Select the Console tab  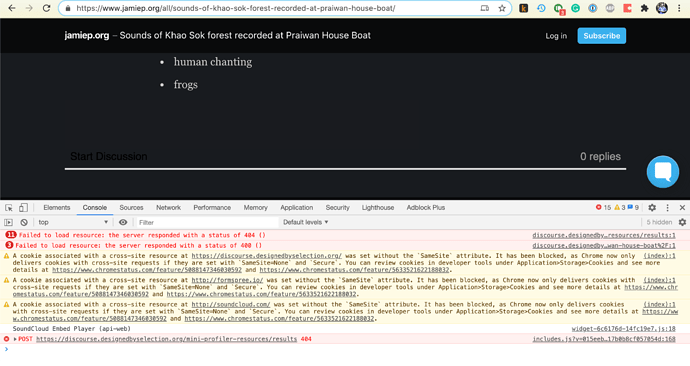95,208
